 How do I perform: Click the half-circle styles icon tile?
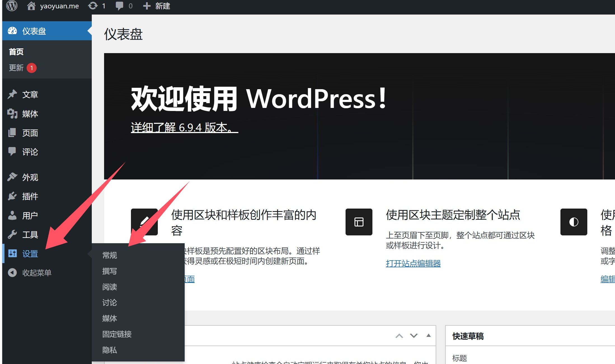coord(574,222)
